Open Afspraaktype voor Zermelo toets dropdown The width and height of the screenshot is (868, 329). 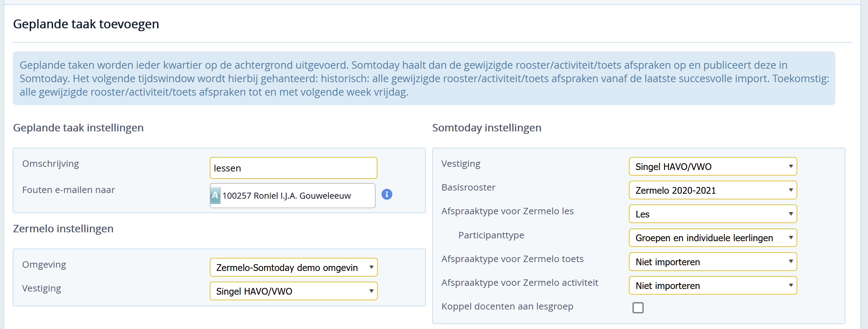click(713, 262)
